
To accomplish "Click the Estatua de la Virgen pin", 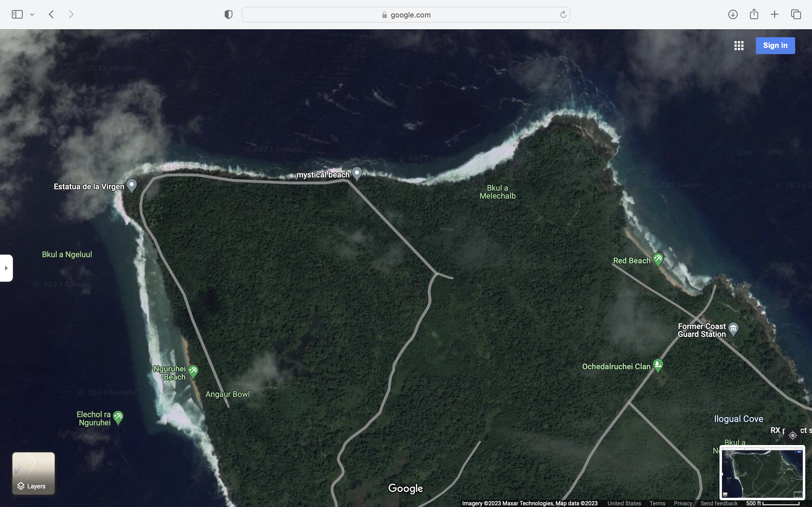I will (132, 185).
